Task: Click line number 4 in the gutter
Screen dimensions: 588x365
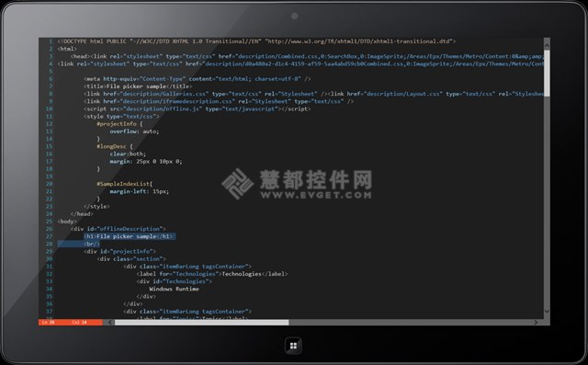Action: click(x=51, y=63)
